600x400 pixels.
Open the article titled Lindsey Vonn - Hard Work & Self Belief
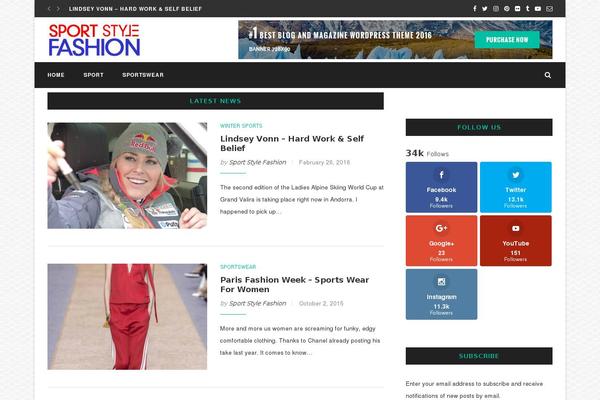point(292,143)
